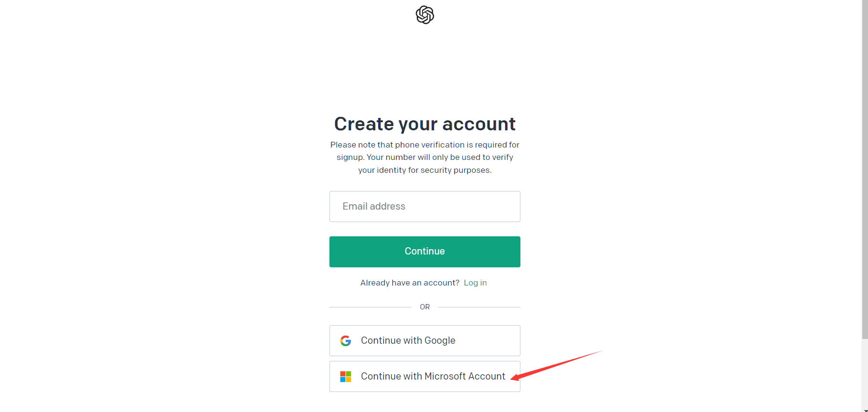Screen dimensions: 868x412
Task: Click the divider line right of OR
Action: [479, 307]
